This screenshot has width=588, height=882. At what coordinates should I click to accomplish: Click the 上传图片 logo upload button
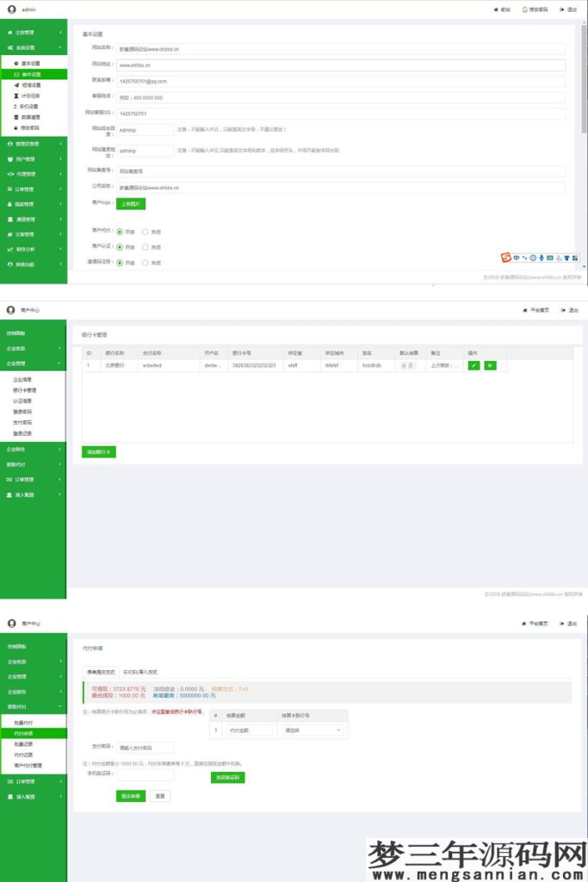pyautogui.click(x=131, y=204)
